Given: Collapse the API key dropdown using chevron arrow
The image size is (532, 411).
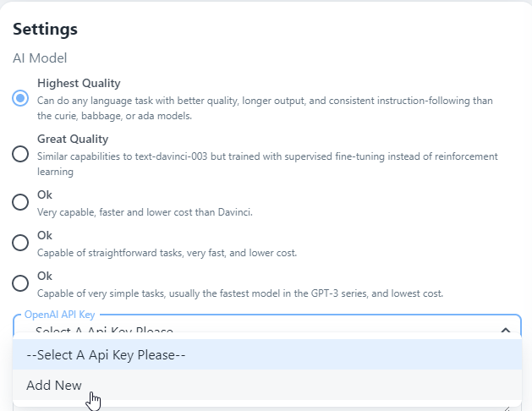Looking at the screenshot, I should pyautogui.click(x=505, y=331).
